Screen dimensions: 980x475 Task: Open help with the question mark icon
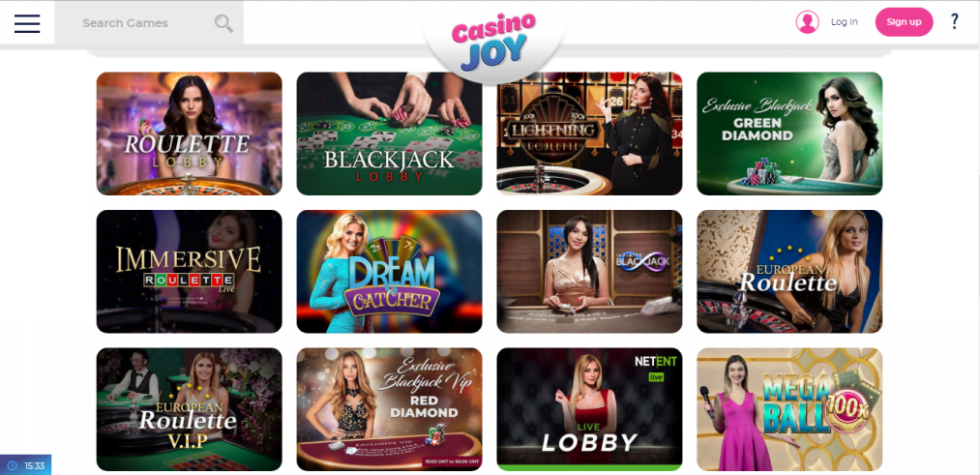click(x=954, y=22)
